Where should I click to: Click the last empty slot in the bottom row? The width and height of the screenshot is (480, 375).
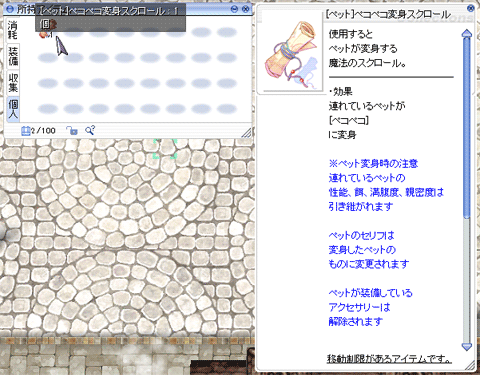[227, 109]
